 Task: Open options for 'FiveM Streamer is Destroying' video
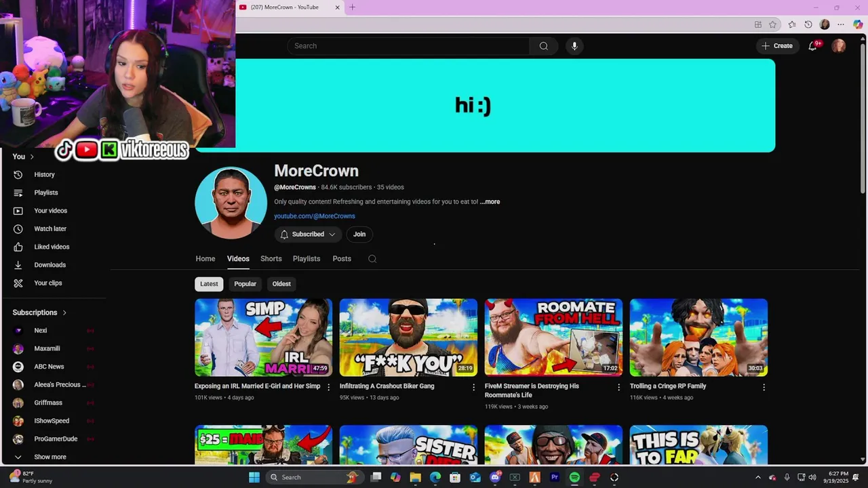coord(618,387)
